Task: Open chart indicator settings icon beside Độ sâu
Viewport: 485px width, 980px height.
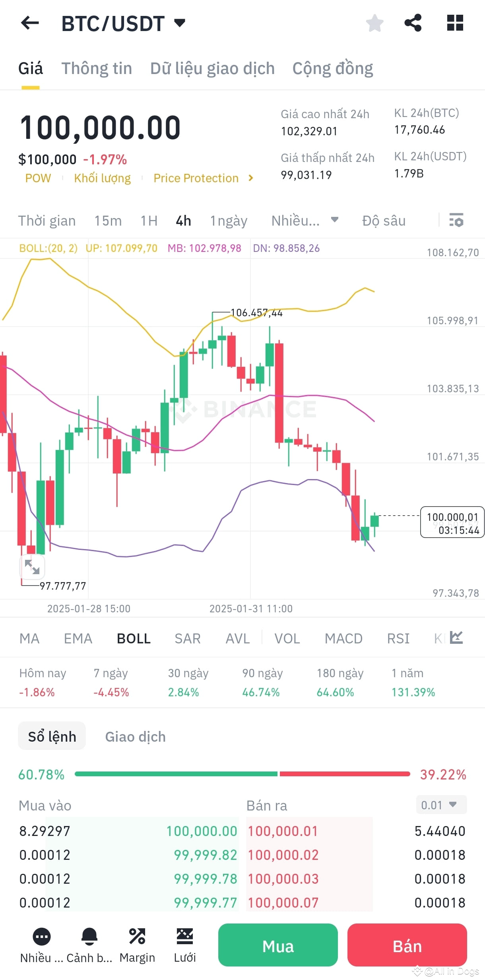Action: pos(456,220)
